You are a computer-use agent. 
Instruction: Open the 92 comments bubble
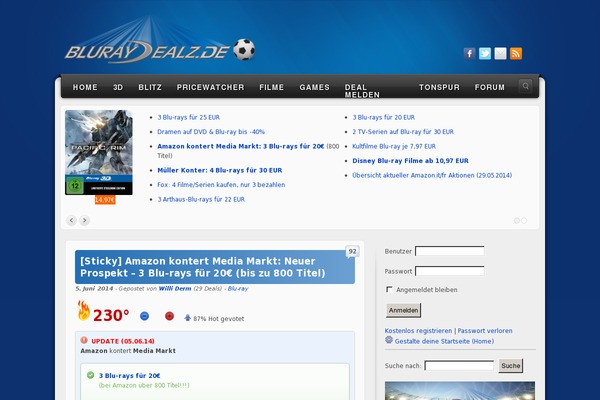352,251
